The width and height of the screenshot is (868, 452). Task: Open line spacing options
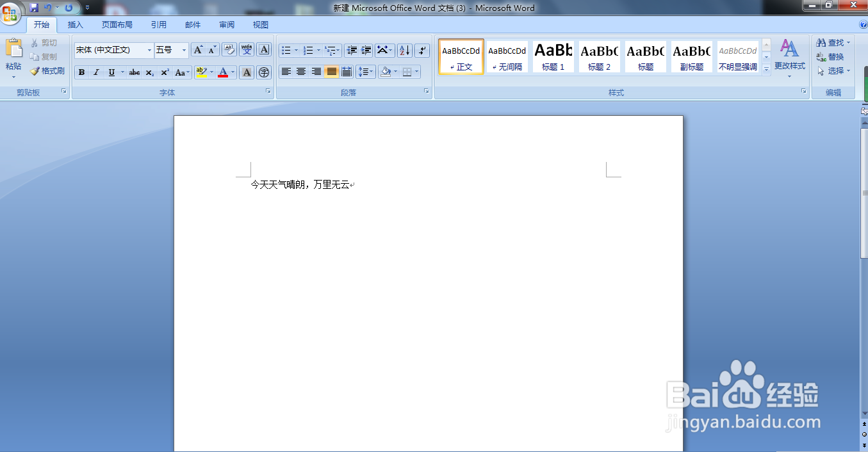[366, 72]
